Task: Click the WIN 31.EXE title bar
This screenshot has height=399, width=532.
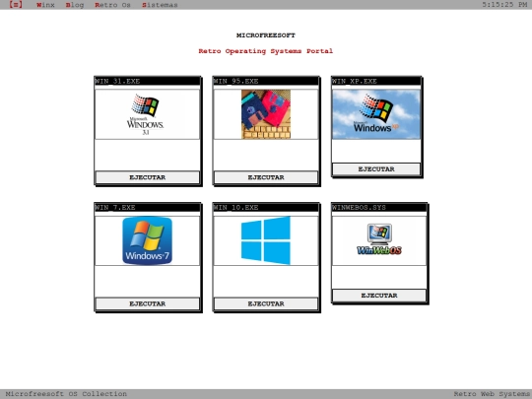Action: point(147,81)
